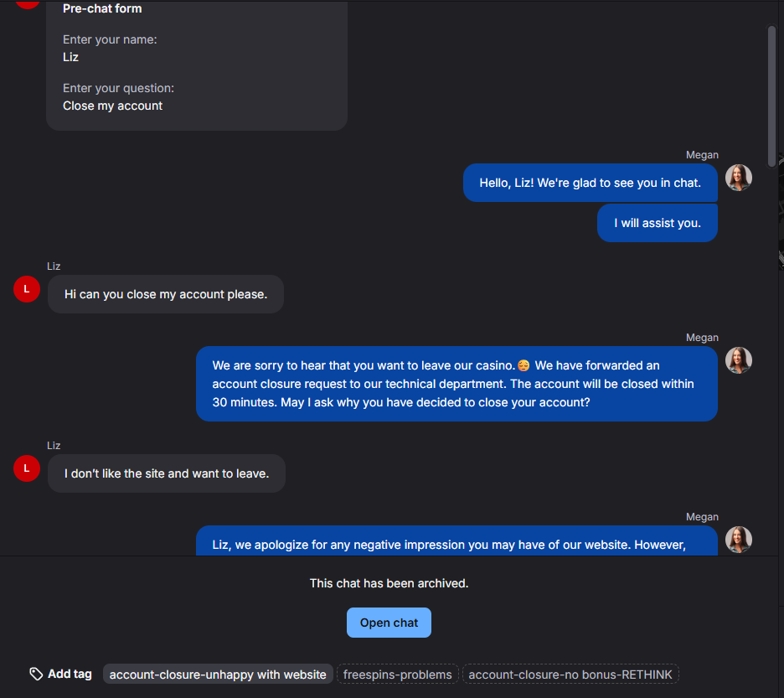Select the "account-closure-unhappy with website" tag
Image resolution: width=784 pixels, height=698 pixels.
click(218, 675)
